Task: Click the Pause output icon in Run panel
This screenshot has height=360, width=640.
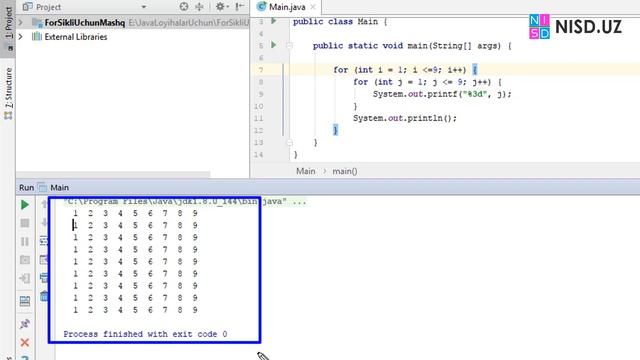Action: (x=24, y=242)
